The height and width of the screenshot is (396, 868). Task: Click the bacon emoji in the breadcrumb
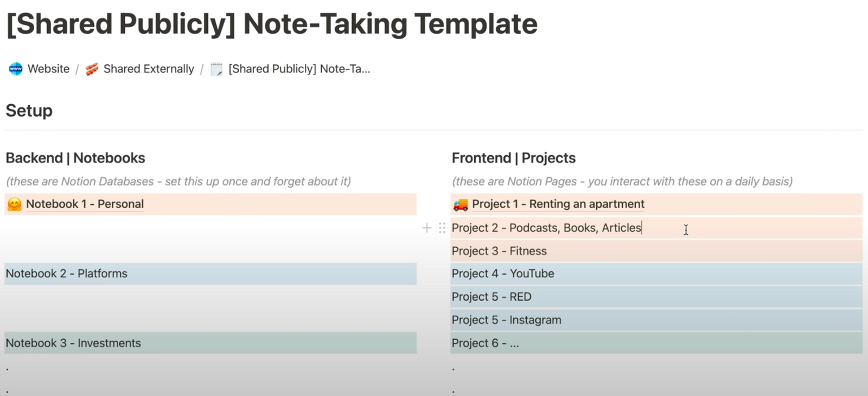pyautogui.click(x=92, y=68)
